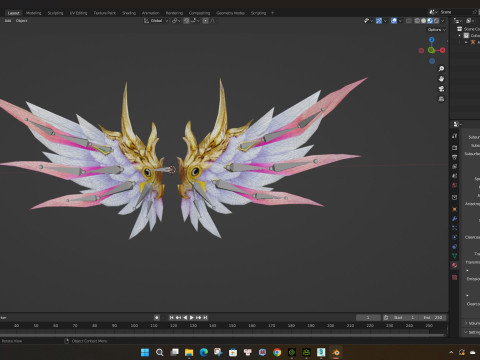Screen dimensions: 480x360
Task: Open the outliner display mode dropdown
Action: coord(470,21)
